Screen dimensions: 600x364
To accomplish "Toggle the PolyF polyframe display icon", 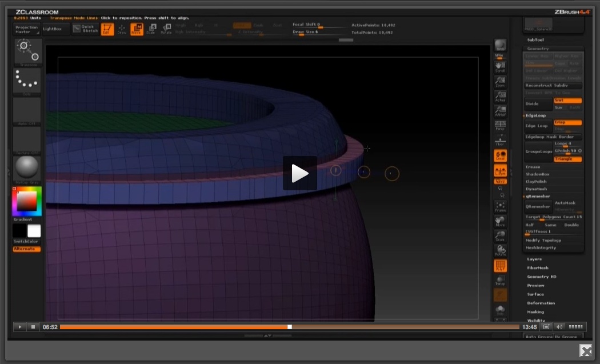I will pos(500,266).
